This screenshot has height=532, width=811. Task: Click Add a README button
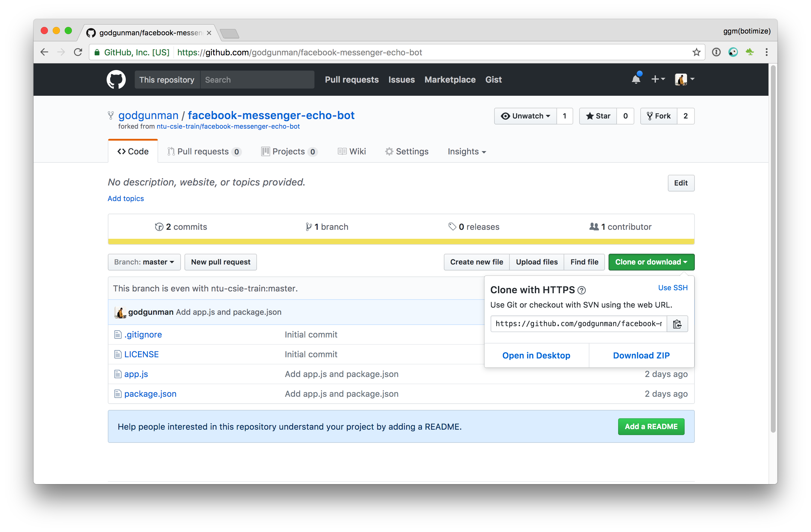point(651,427)
